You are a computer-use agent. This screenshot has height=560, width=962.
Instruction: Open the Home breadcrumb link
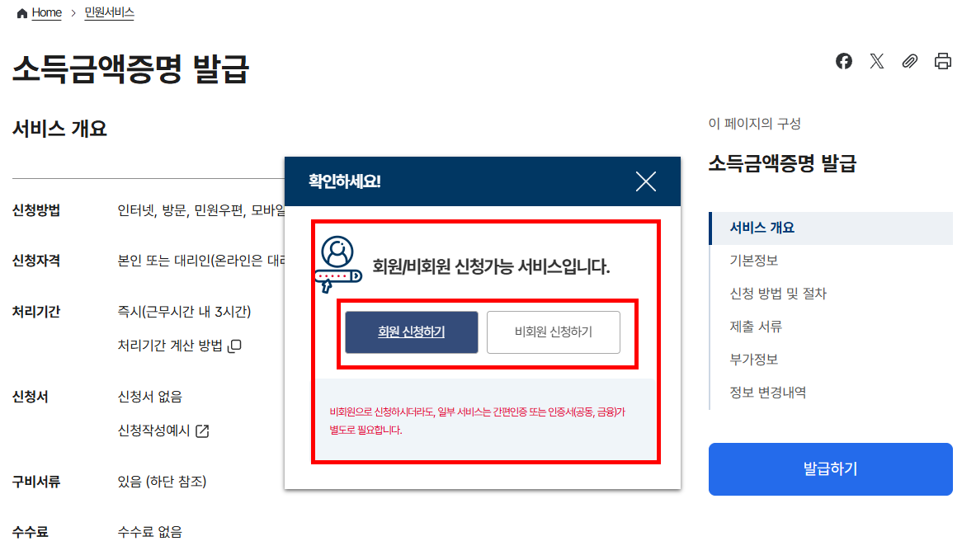pos(47,13)
